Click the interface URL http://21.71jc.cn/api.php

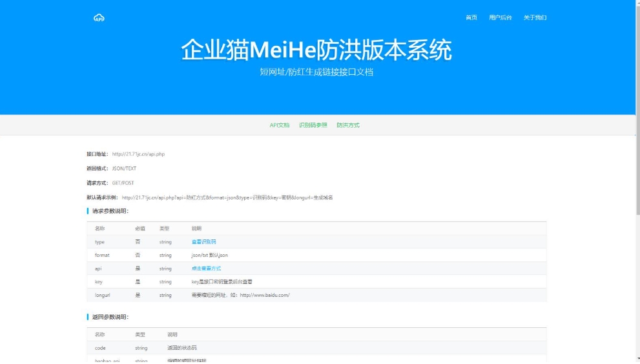coord(138,154)
